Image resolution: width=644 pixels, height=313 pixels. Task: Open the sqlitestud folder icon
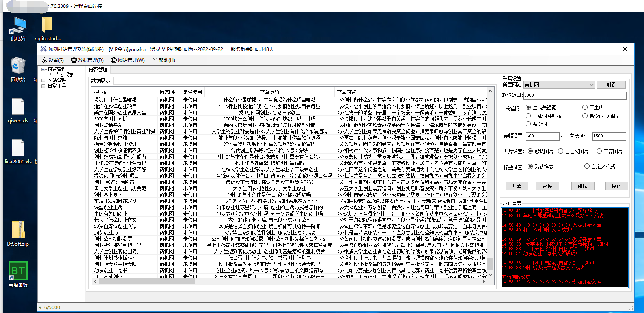click(48, 28)
